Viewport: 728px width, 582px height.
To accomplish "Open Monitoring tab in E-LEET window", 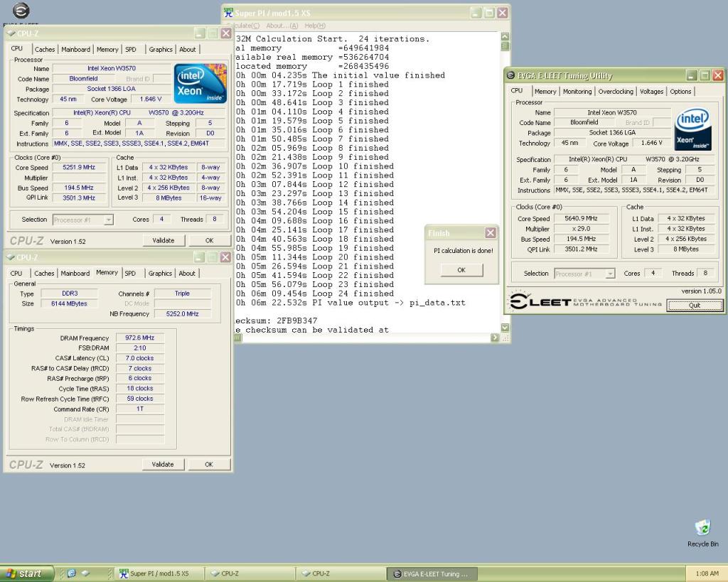I will tap(577, 92).
